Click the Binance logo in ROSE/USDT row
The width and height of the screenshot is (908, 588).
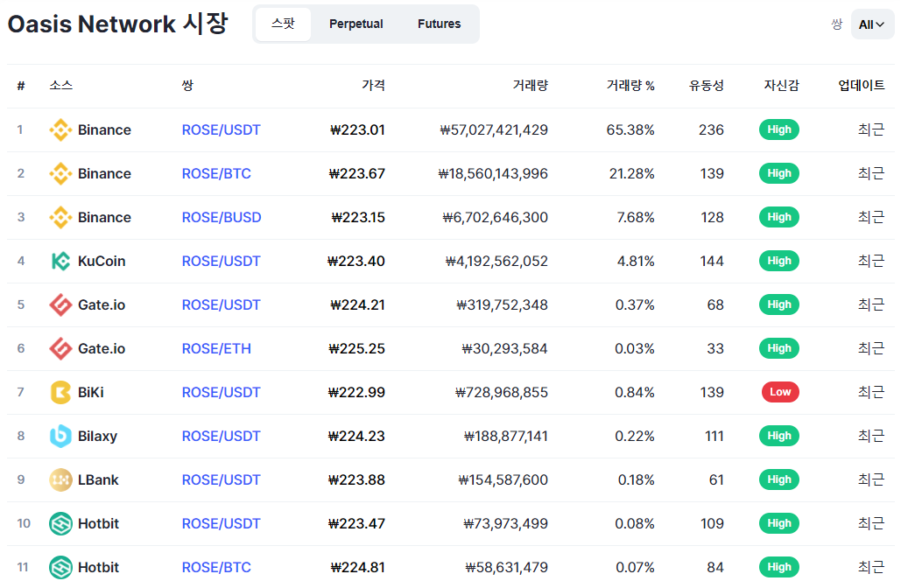[60, 129]
